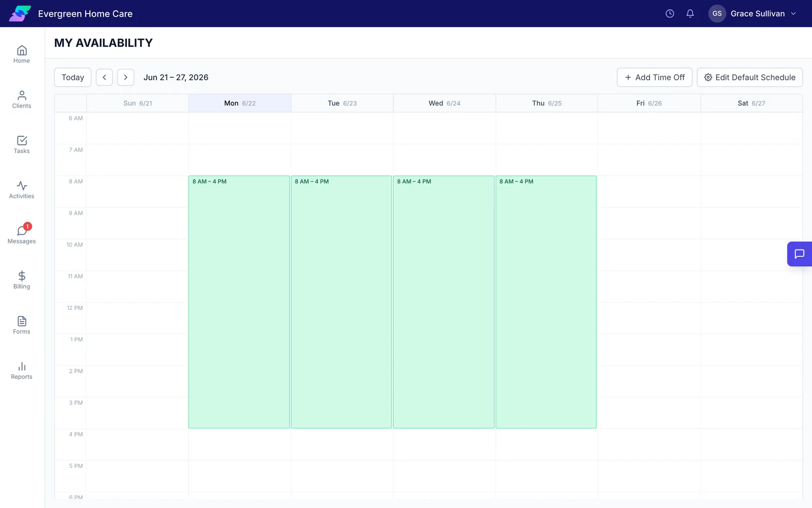This screenshot has width=812, height=508.
Task: Click Add Time Off
Action: (x=655, y=77)
